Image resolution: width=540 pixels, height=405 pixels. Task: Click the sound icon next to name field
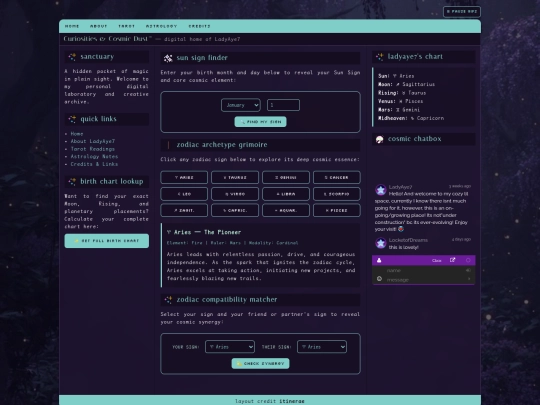tap(468, 270)
